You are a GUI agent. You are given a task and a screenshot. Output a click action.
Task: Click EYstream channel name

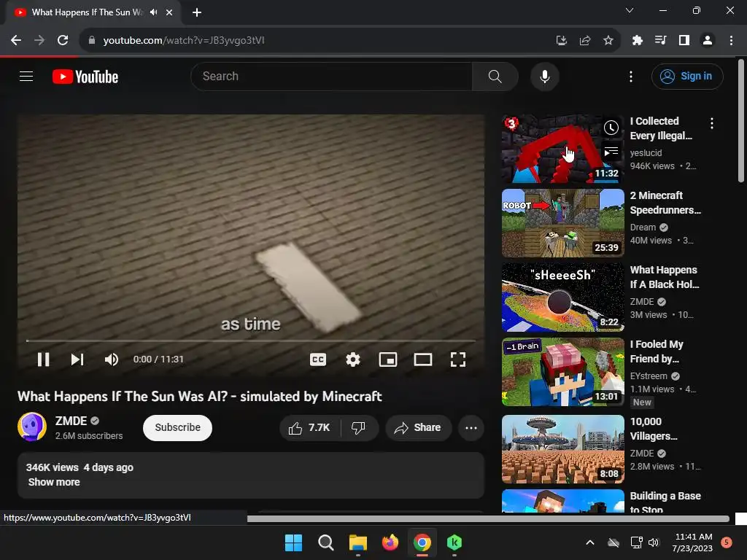click(649, 376)
